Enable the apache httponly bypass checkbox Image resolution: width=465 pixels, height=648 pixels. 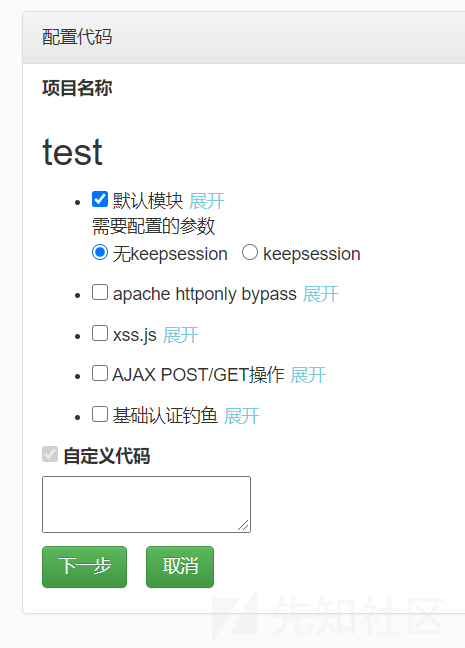pyautogui.click(x=100, y=292)
